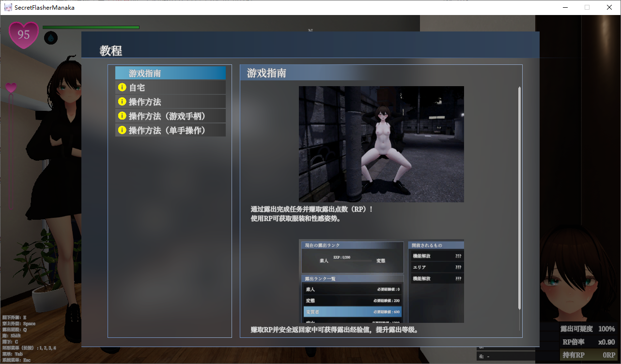Click the エリア ??? unlock row
The width and height of the screenshot is (621, 364).
pos(436,267)
